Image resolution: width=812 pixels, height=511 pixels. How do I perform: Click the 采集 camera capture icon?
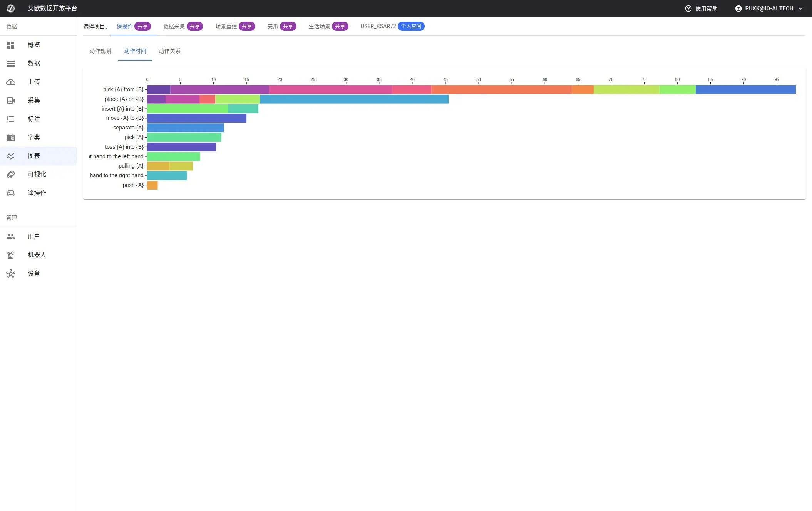click(x=11, y=101)
